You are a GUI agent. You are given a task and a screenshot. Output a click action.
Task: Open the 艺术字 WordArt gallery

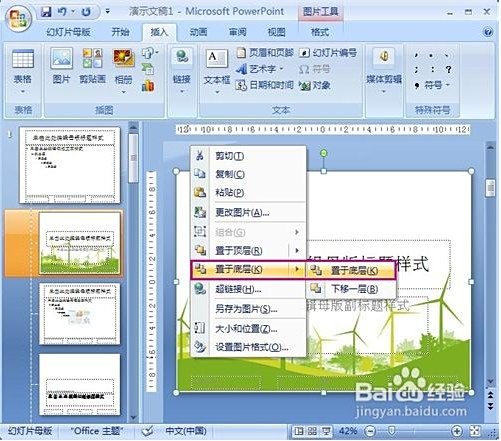(x=260, y=69)
